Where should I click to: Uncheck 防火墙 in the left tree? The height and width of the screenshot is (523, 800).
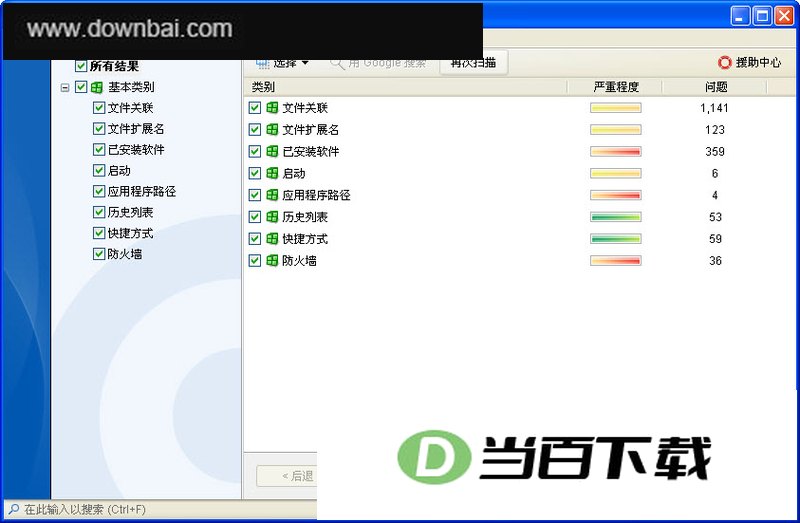tap(99, 254)
